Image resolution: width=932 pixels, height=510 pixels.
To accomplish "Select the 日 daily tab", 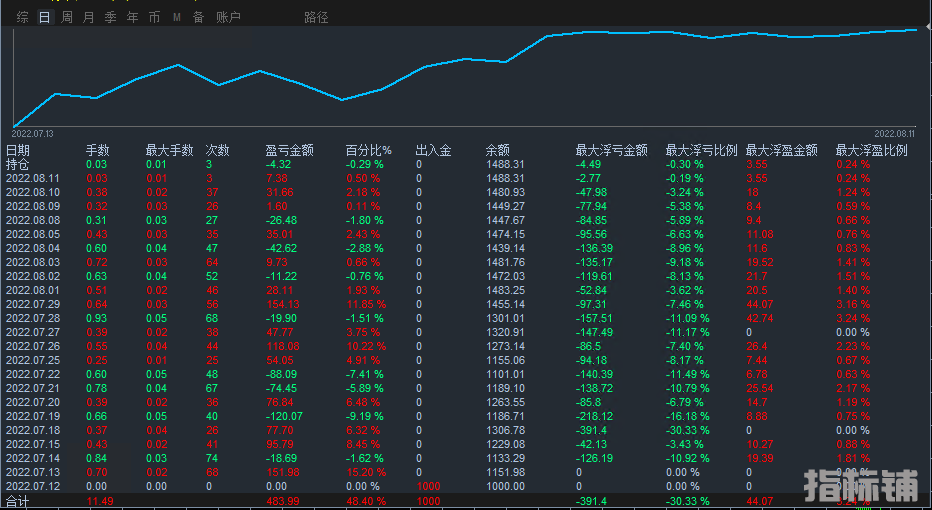I will tap(45, 17).
